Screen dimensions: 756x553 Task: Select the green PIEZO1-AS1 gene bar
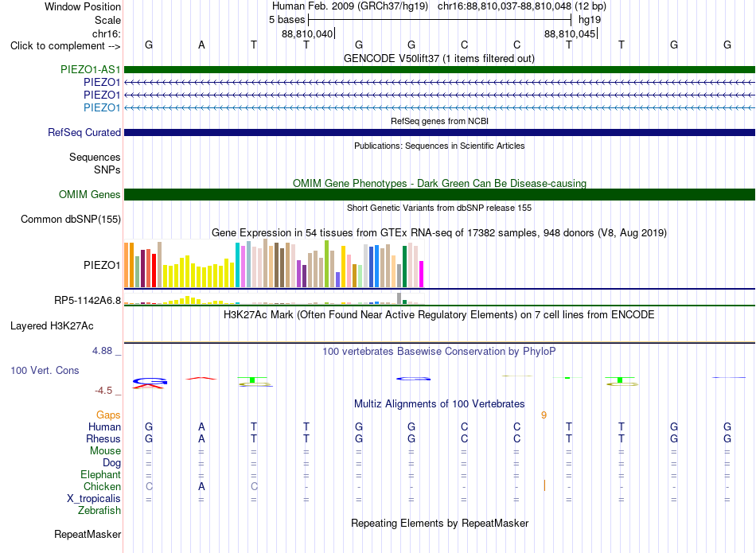pyautogui.click(x=439, y=69)
